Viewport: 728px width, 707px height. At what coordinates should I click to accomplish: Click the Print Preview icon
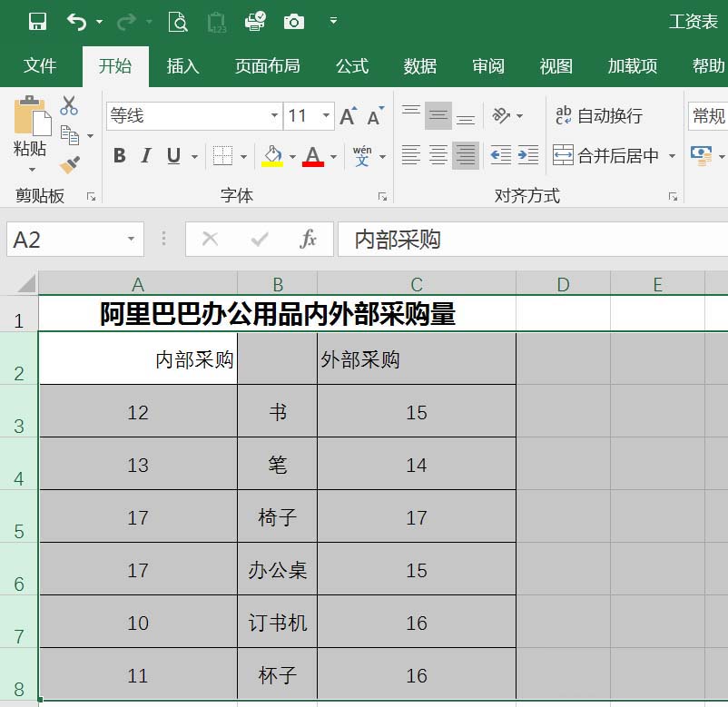(x=178, y=22)
